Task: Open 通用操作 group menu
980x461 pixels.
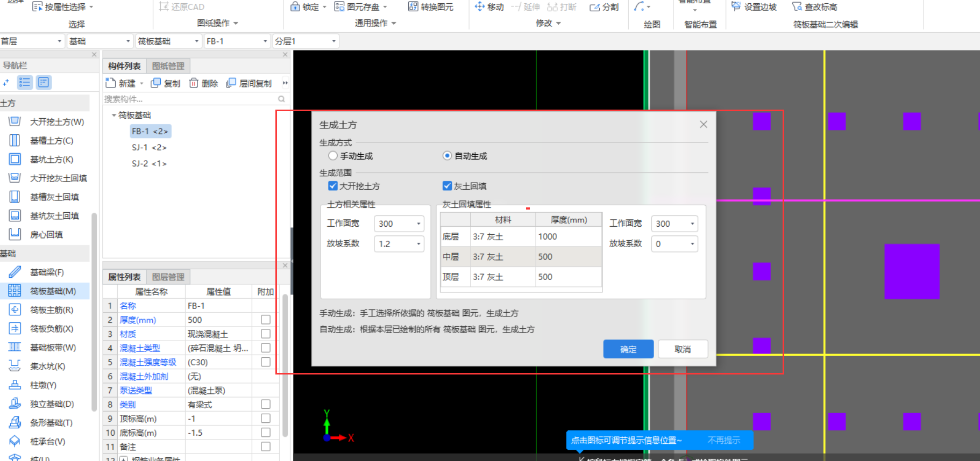Action: [375, 23]
